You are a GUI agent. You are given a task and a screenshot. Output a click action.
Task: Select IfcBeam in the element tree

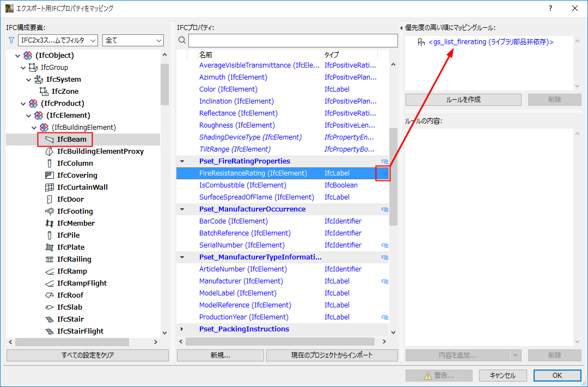click(72, 139)
